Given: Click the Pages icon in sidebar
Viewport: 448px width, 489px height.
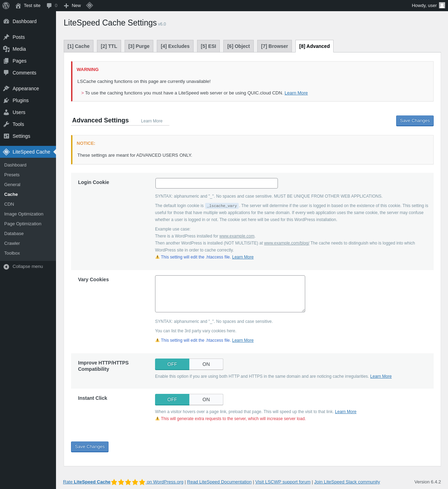Looking at the screenshot, I should [6, 61].
